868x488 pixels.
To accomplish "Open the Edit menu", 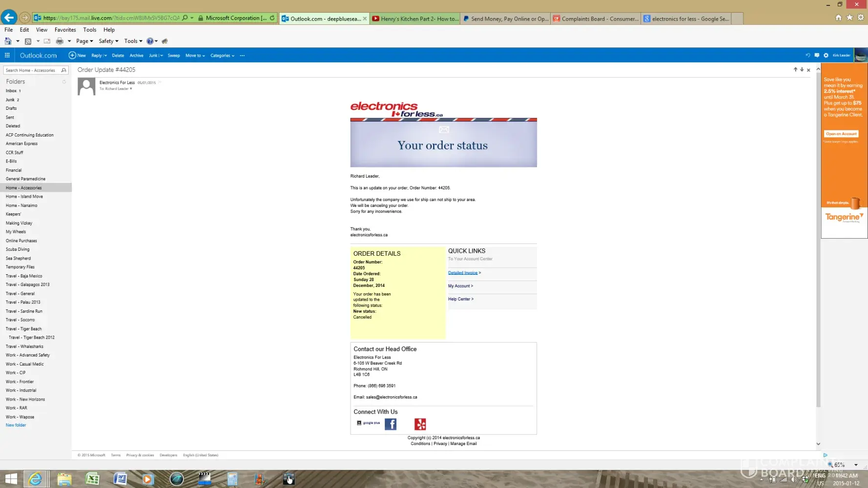I will click(24, 30).
